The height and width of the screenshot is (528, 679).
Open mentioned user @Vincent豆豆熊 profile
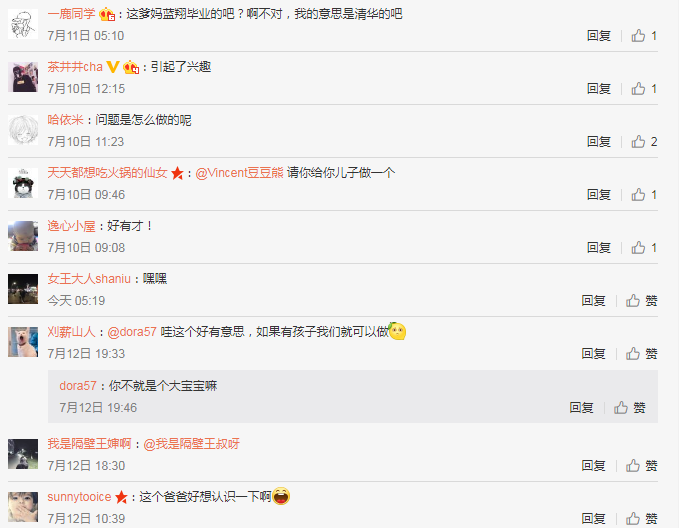(239, 173)
